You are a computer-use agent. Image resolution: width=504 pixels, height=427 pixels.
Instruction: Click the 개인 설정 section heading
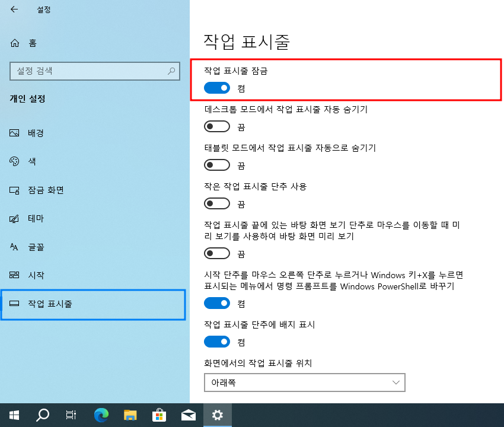click(x=27, y=98)
